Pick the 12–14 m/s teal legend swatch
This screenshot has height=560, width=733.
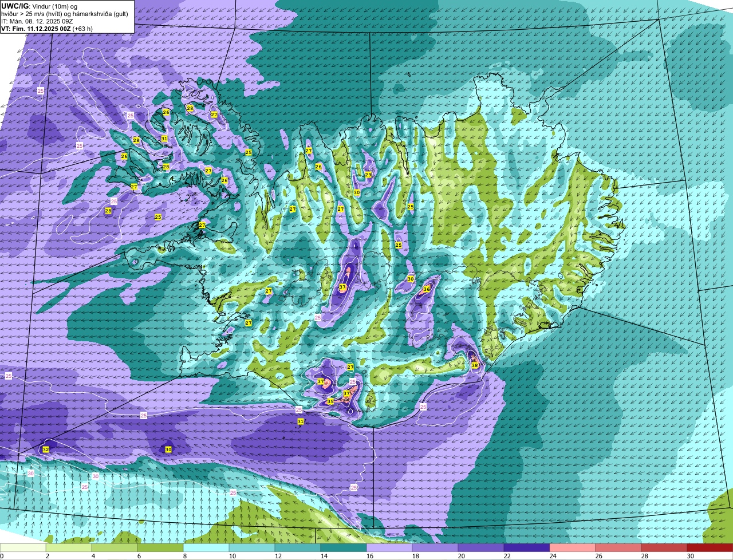point(298,548)
